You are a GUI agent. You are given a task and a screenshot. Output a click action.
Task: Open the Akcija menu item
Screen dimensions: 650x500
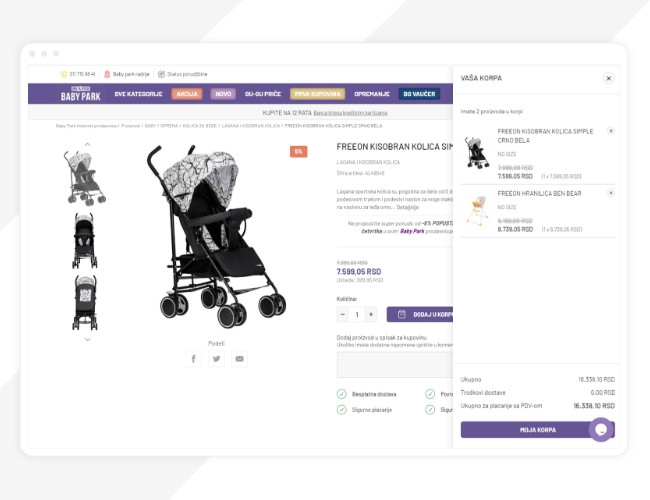coord(187,94)
